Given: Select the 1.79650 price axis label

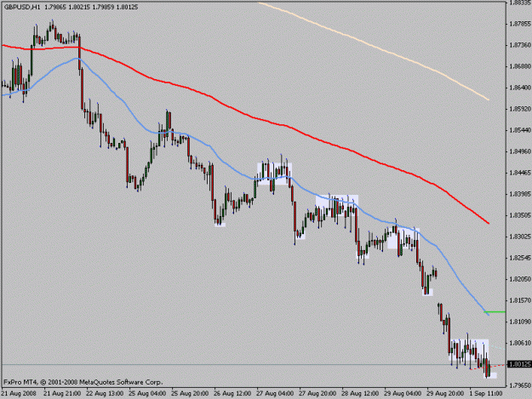Looking at the screenshot, I should (x=520, y=385).
